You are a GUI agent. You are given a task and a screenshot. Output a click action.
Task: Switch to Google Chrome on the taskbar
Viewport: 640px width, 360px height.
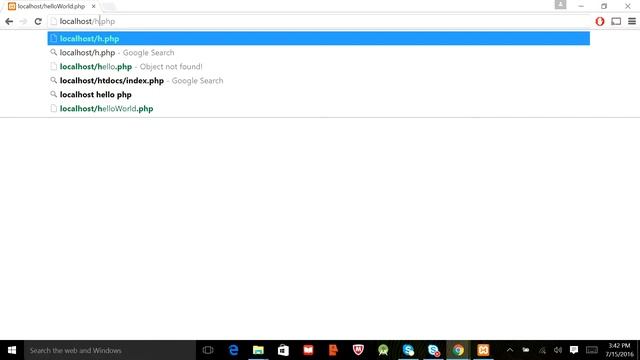coord(458,350)
